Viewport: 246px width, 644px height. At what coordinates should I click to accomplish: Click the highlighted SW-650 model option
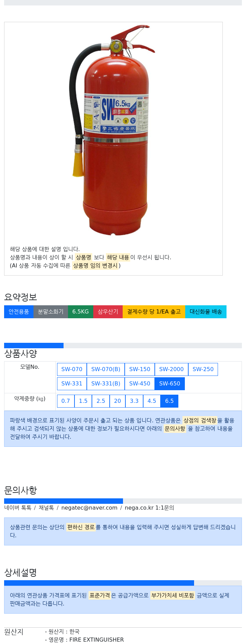click(x=170, y=384)
